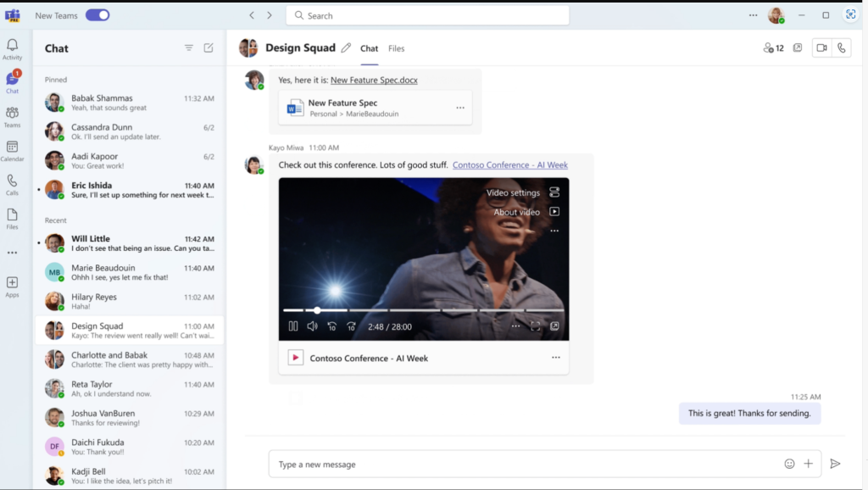Screen dimensions: 868x490
Task: Open chat with Daichi Fukuda
Action: (130, 447)
